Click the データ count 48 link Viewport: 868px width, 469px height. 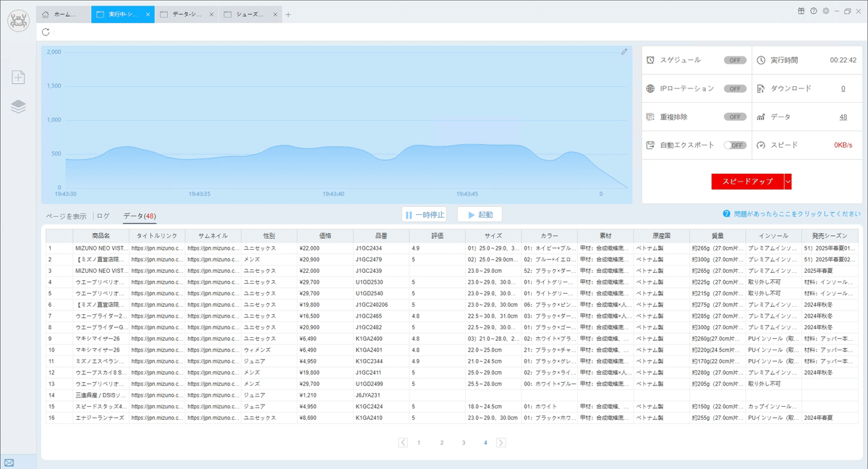843,117
